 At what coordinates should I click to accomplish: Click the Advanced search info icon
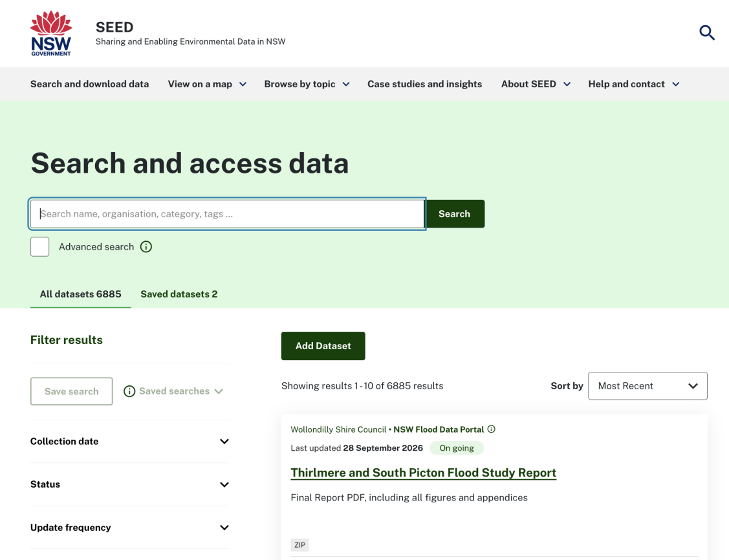pyautogui.click(x=146, y=247)
